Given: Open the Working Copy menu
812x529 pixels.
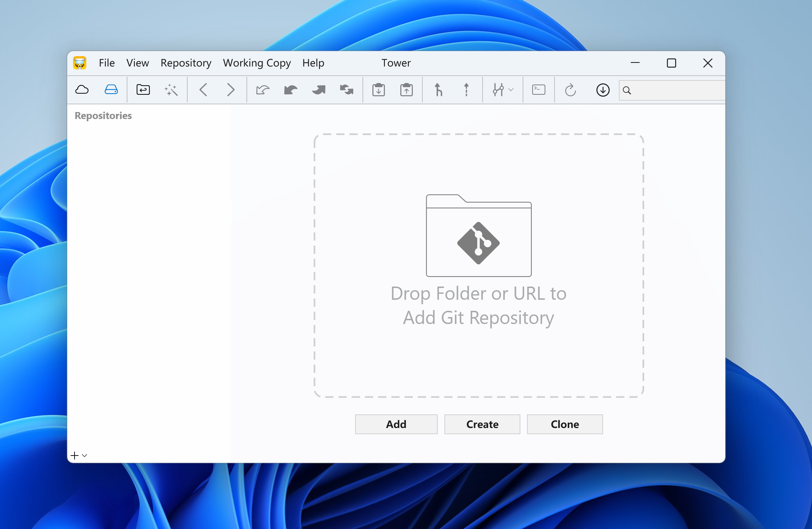Looking at the screenshot, I should click(257, 63).
